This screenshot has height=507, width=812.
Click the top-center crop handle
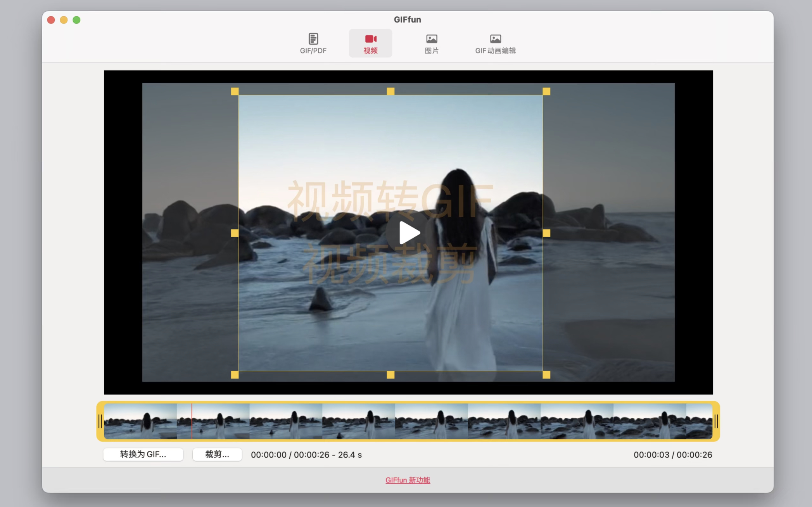[390, 91]
